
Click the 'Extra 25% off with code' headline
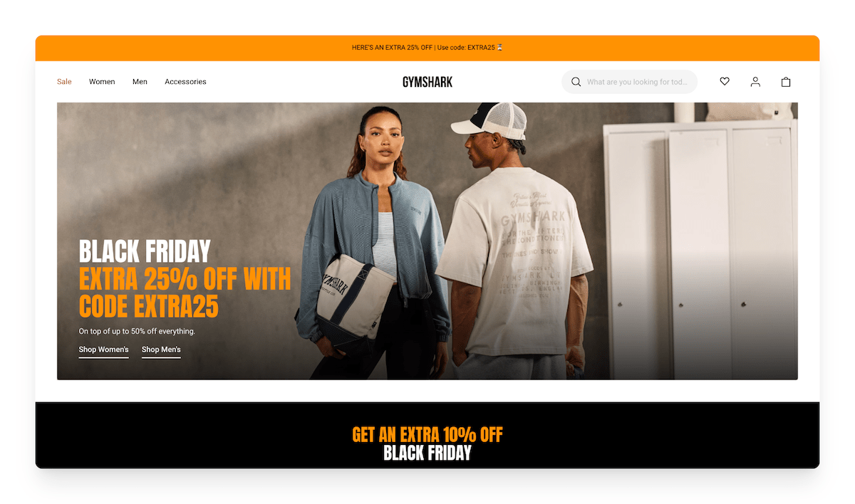coord(185,293)
